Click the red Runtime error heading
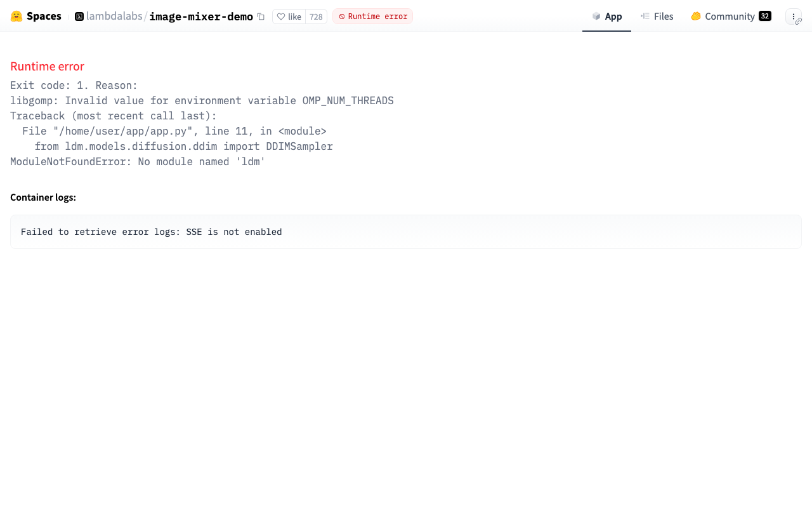The height and width of the screenshot is (508, 812). (47, 67)
